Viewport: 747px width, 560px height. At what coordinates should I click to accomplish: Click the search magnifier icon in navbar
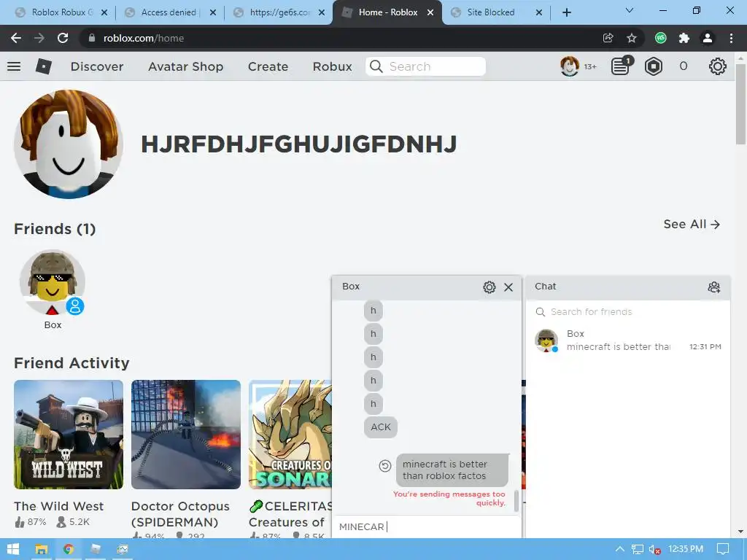pyautogui.click(x=376, y=66)
